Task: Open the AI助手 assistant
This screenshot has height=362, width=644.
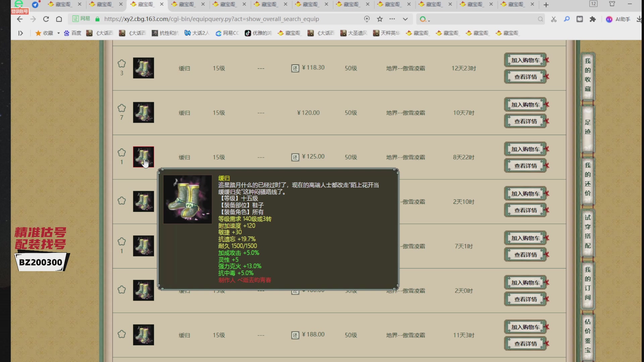Action: tap(618, 19)
